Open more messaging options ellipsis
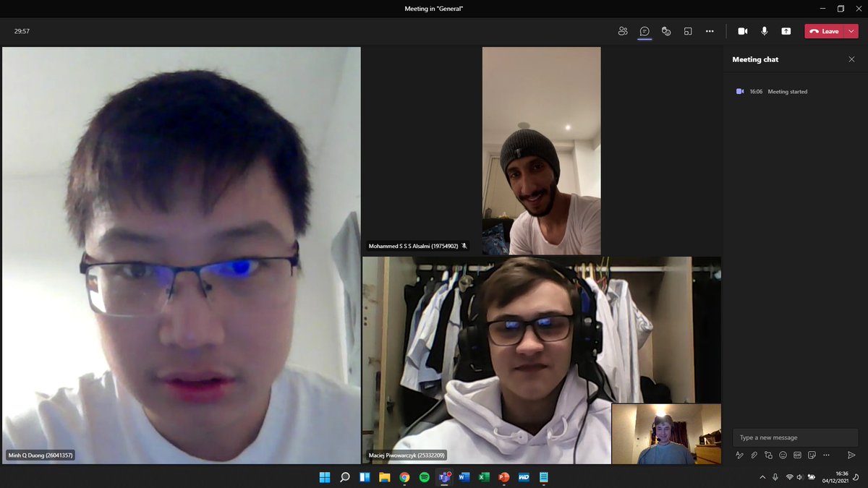The width and height of the screenshot is (868, 488). [826, 455]
